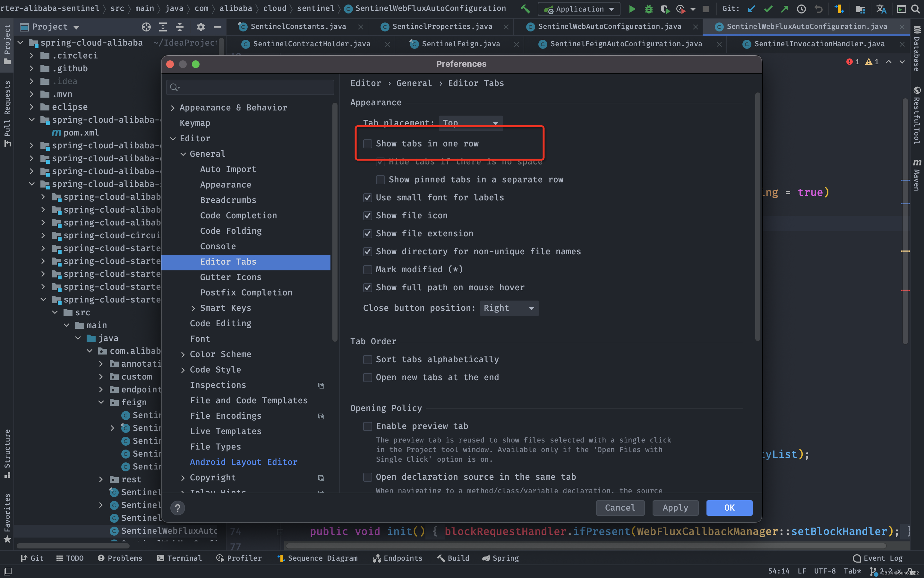This screenshot has width=924, height=578.
Task: Enable Mark modified (*) checkbox
Action: pyautogui.click(x=367, y=269)
